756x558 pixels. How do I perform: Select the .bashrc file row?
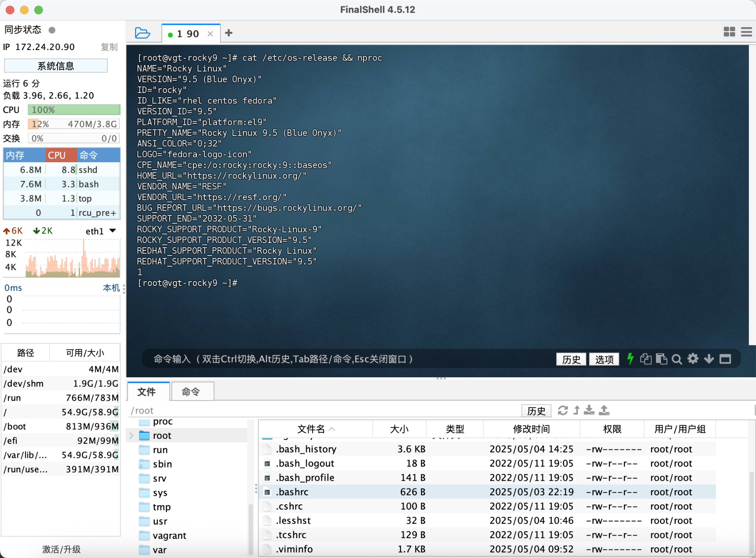tap(487, 492)
